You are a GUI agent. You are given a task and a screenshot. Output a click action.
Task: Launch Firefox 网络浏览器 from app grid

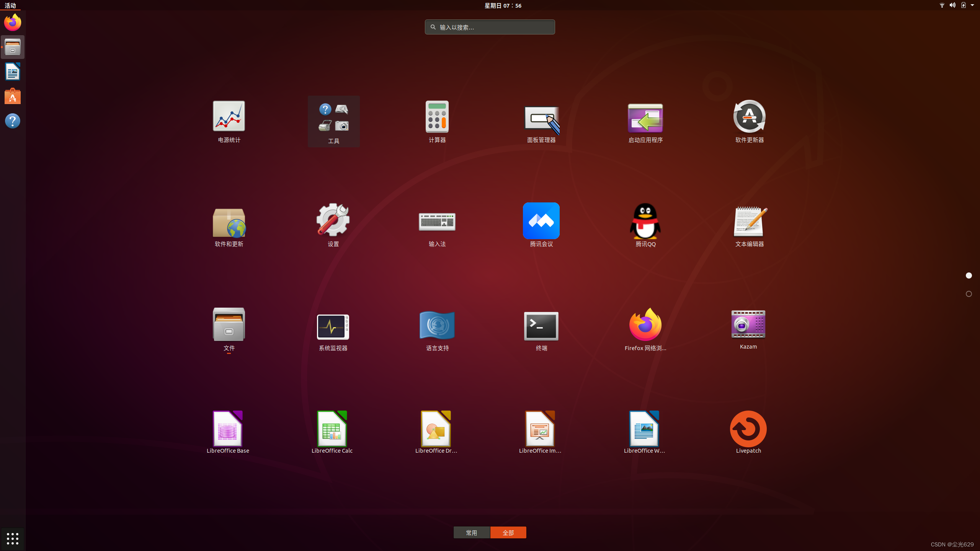pyautogui.click(x=645, y=330)
